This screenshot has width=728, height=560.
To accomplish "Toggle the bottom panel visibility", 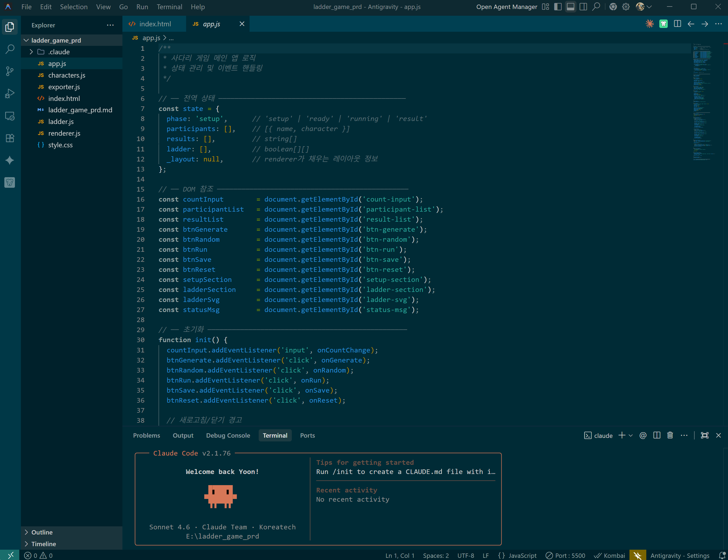I will (570, 7).
